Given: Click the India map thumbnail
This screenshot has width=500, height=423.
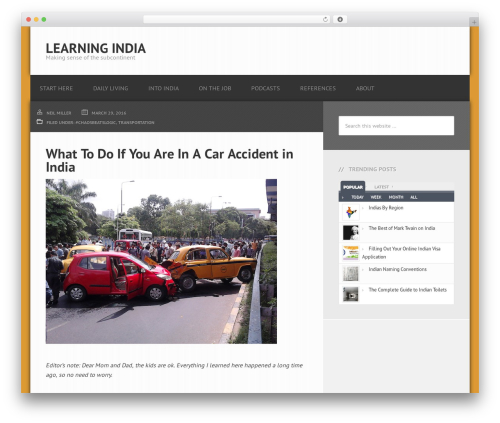Looking at the screenshot, I should point(351,212).
